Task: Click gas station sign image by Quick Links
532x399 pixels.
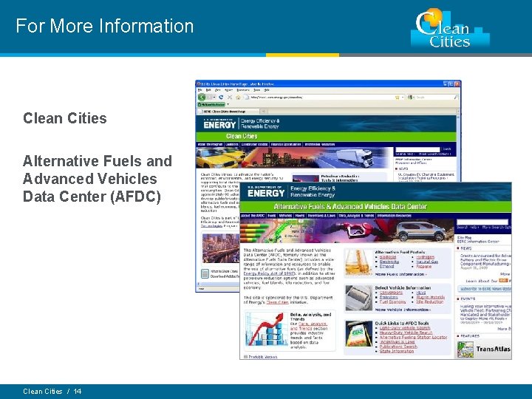Action: tap(358, 334)
